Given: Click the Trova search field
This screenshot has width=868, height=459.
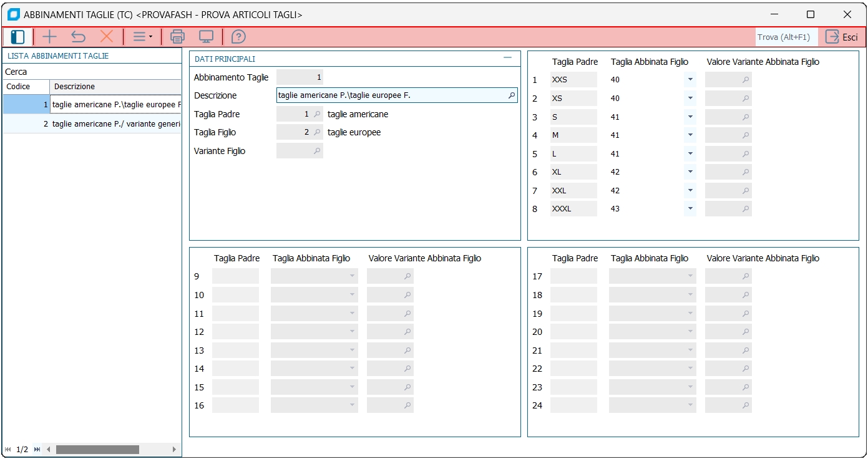Looking at the screenshot, I should pos(785,37).
